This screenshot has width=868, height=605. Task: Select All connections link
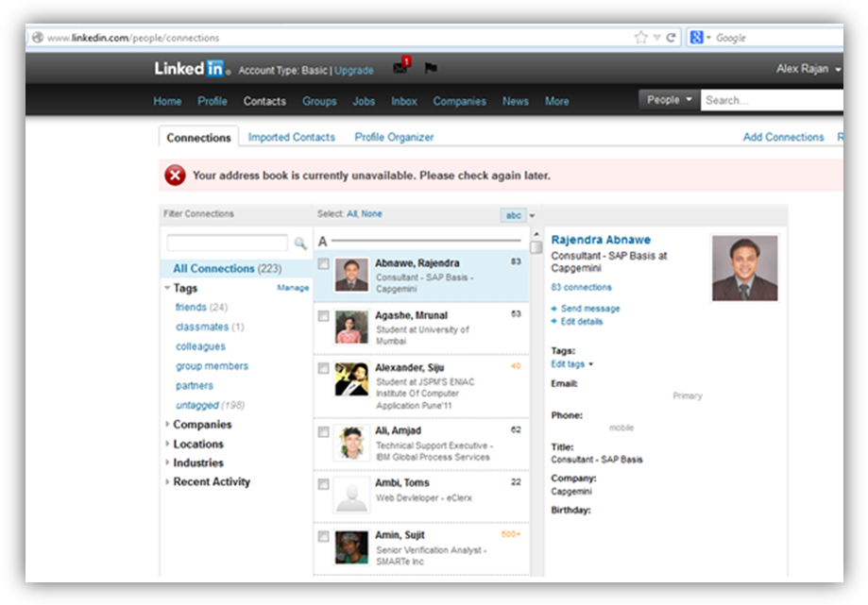pos(352,214)
